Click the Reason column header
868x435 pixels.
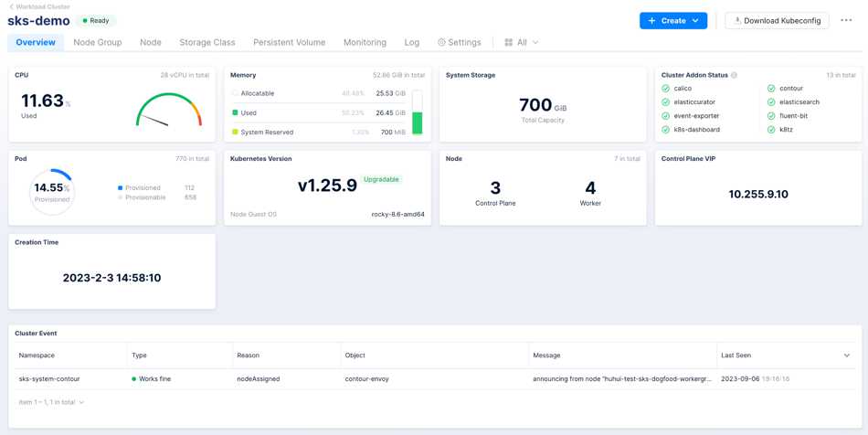tap(248, 355)
